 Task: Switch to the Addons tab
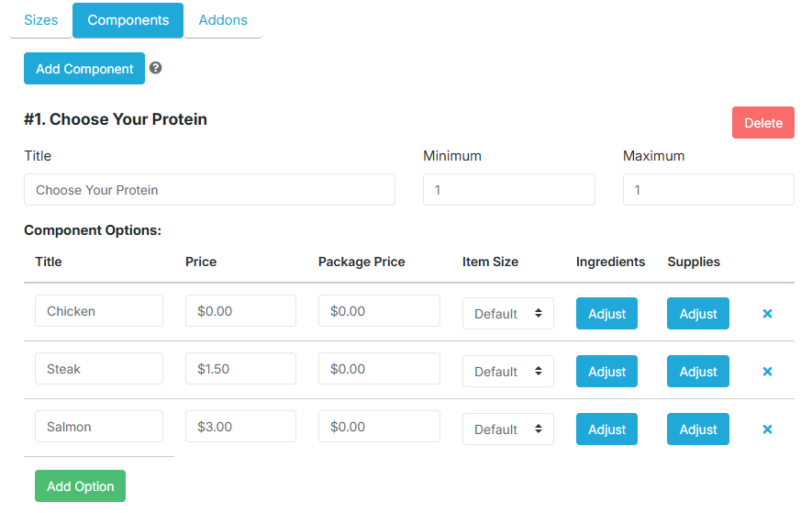pyautogui.click(x=223, y=20)
